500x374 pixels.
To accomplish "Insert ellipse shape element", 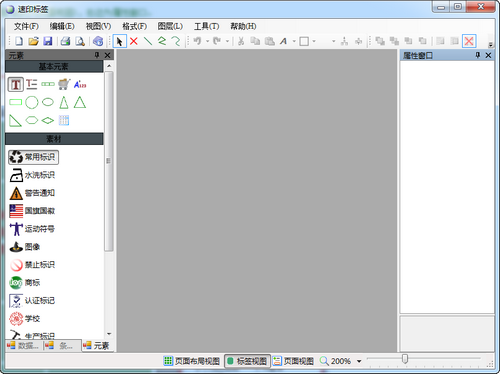I will 48,102.
